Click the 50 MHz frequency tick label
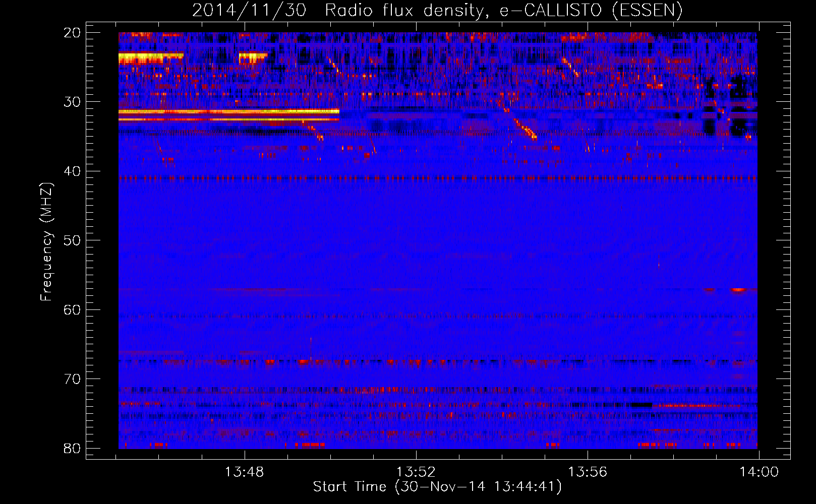 tap(73, 240)
